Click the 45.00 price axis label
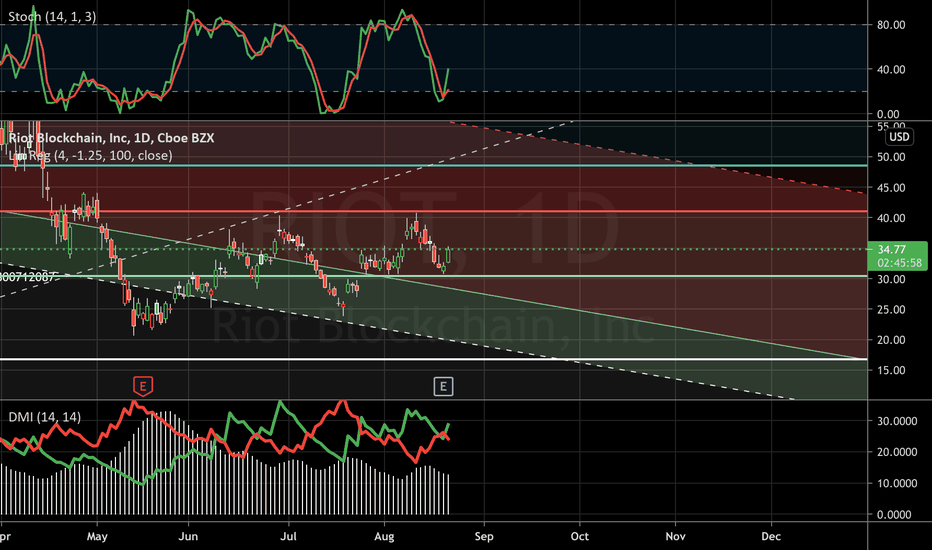Image resolution: width=932 pixels, height=550 pixels. coord(891,187)
